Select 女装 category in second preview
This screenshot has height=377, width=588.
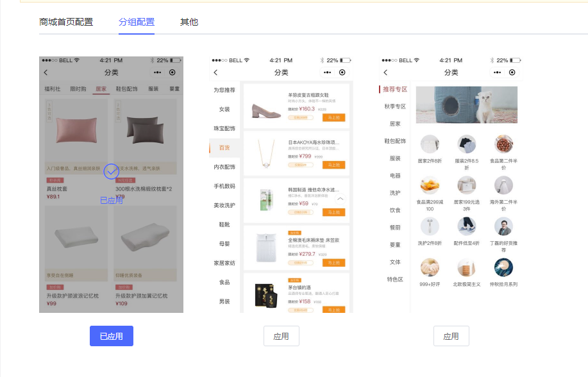(224, 109)
